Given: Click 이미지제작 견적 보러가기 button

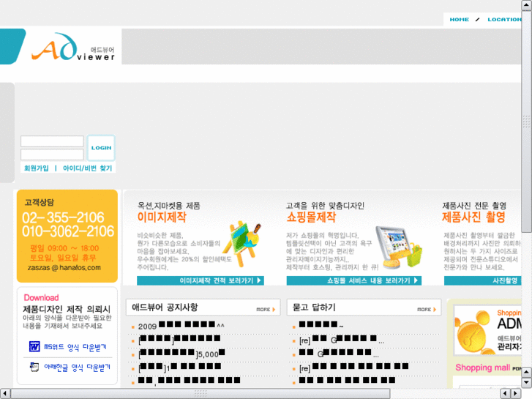Looking at the screenshot, I should click(x=201, y=280).
